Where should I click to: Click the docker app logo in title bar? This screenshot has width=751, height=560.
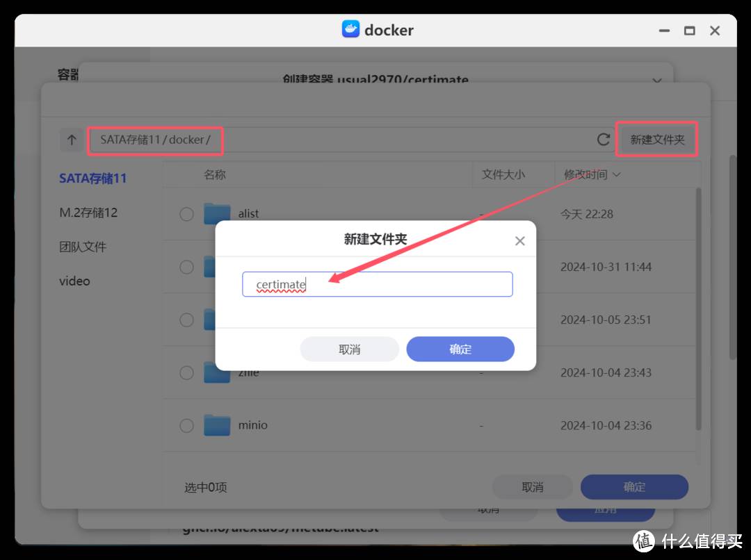350,29
